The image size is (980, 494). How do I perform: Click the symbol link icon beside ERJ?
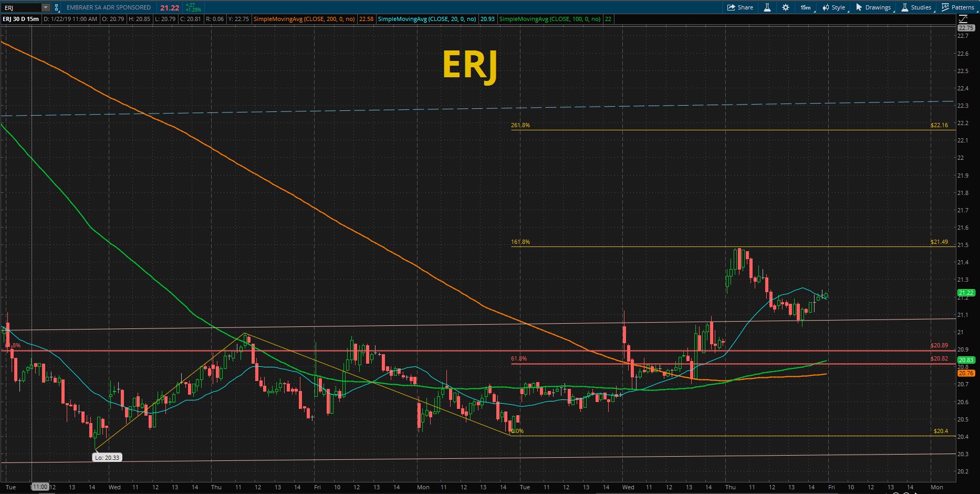click(56, 7)
